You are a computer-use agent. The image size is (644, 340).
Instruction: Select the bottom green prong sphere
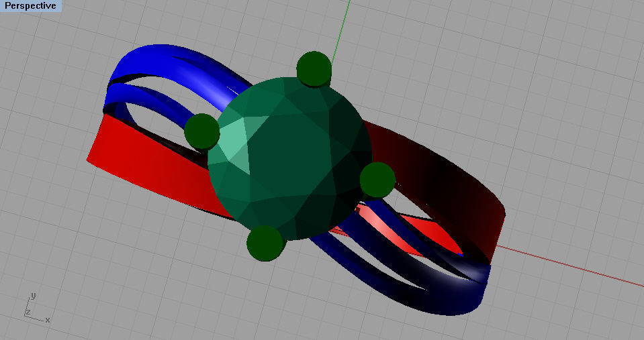pyautogui.click(x=265, y=243)
